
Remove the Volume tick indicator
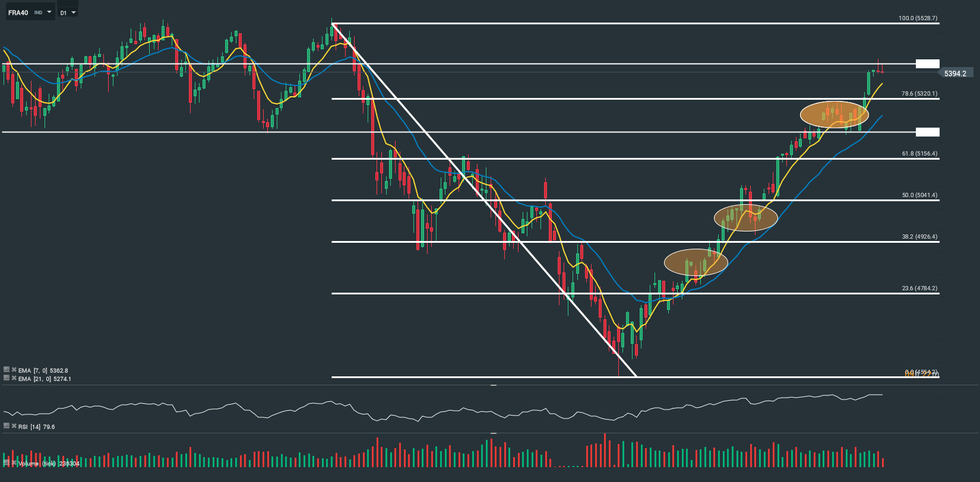[14, 462]
